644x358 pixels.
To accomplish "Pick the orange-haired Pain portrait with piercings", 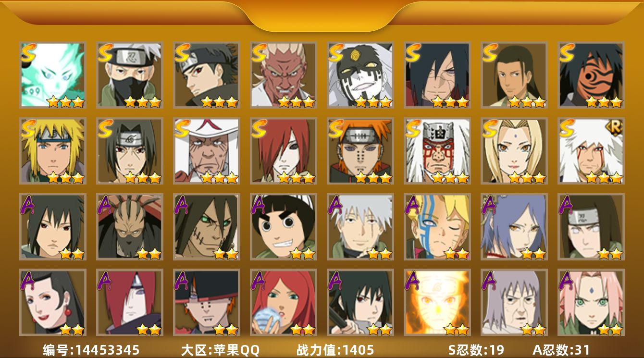I will [360, 151].
